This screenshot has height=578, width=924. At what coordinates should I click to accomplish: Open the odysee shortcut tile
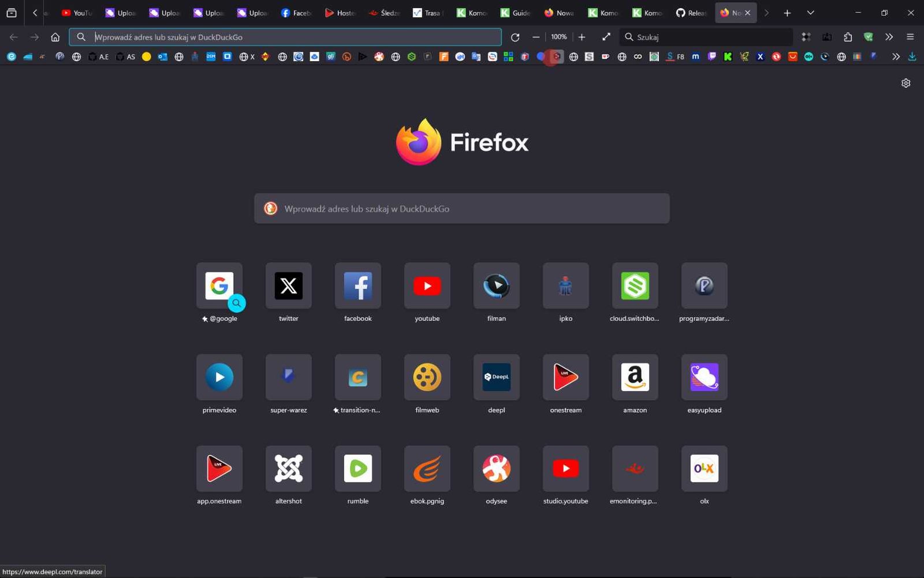497,468
